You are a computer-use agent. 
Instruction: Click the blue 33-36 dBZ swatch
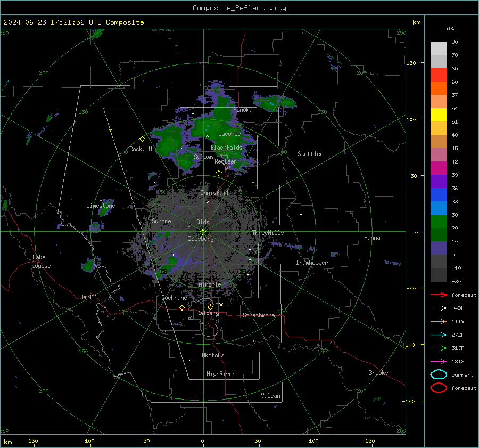(x=439, y=195)
